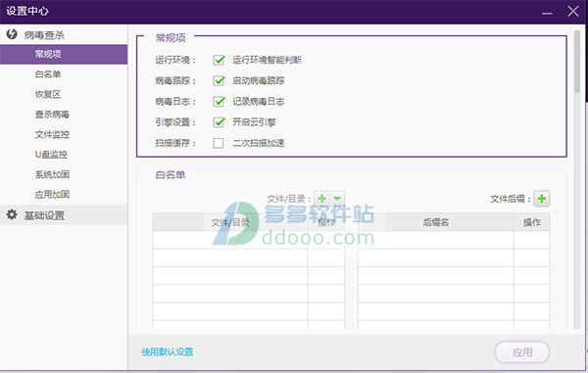Turn off 开启云引擎 checkbox

click(219, 122)
